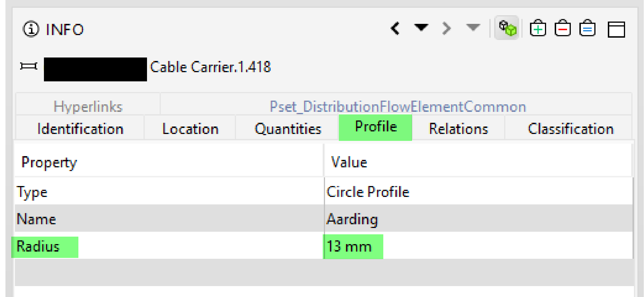This screenshot has height=297, width=644.
Task: Select the Type property cell
Action: (169, 191)
